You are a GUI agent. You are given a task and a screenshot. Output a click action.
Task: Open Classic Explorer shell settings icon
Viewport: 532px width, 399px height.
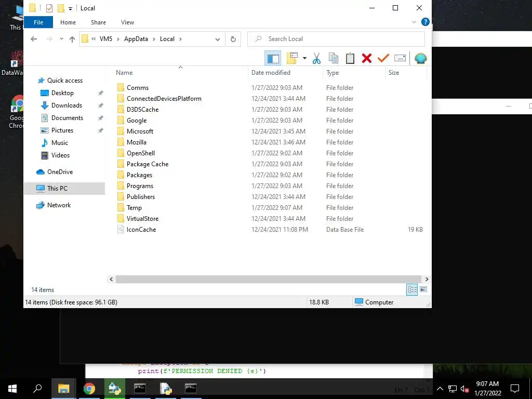pos(420,58)
